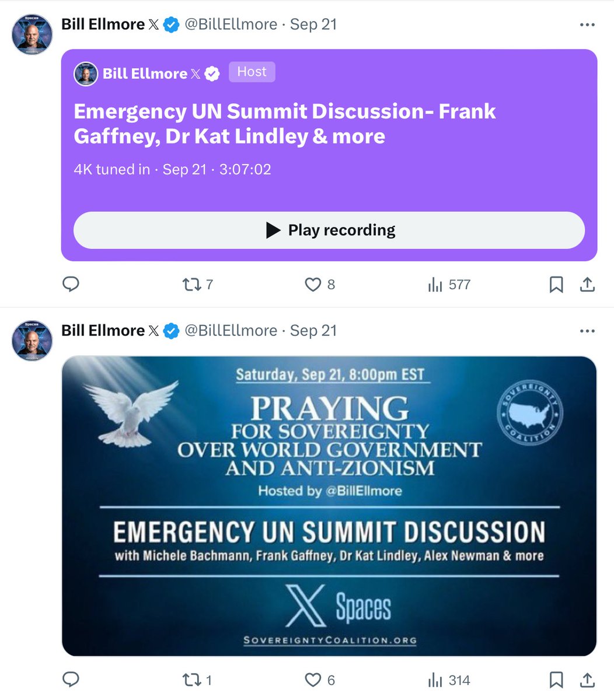The width and height of the screenshot is (614, 700).
Task: Like the post with 8 likes
Action: point(320,285)
